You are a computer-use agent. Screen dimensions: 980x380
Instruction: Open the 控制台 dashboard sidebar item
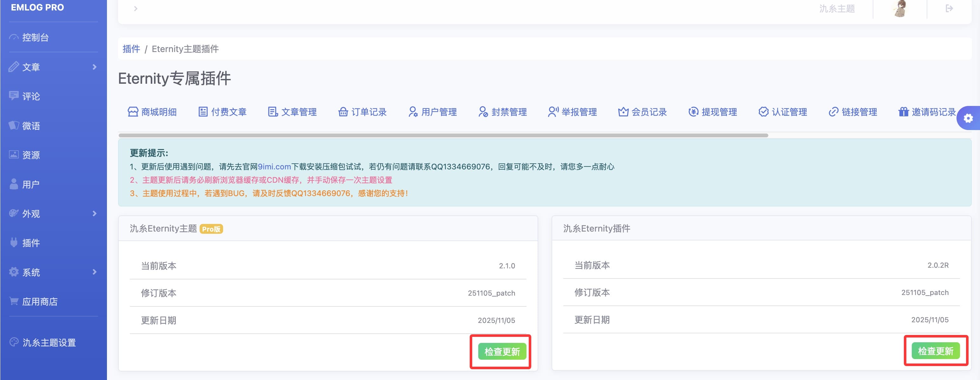click(x=35, y=37)
